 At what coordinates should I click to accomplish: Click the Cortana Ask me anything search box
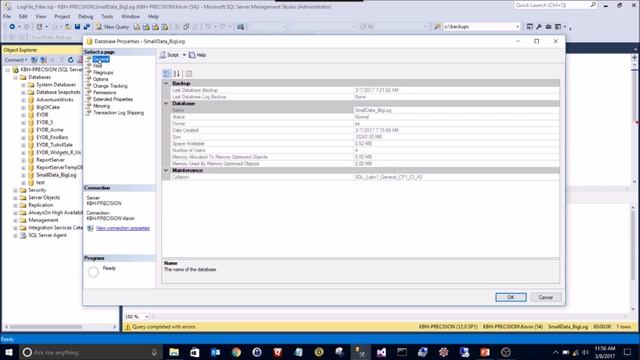[x=90, y=352]
